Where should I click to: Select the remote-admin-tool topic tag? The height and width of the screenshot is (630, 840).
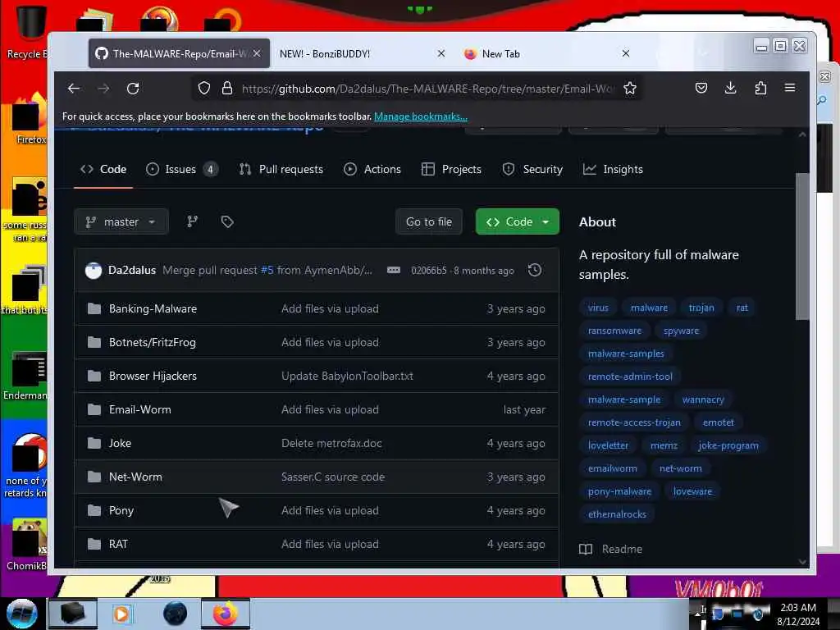[630, 377]
